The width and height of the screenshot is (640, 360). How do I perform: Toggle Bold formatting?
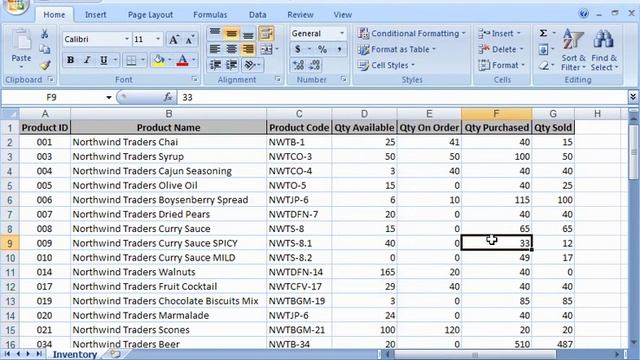point(70,60)
